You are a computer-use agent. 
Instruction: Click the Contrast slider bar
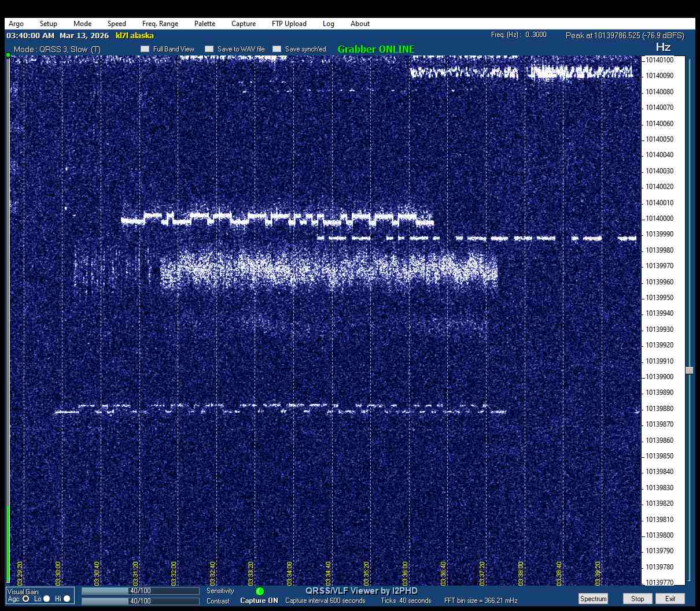pos(140,601)
